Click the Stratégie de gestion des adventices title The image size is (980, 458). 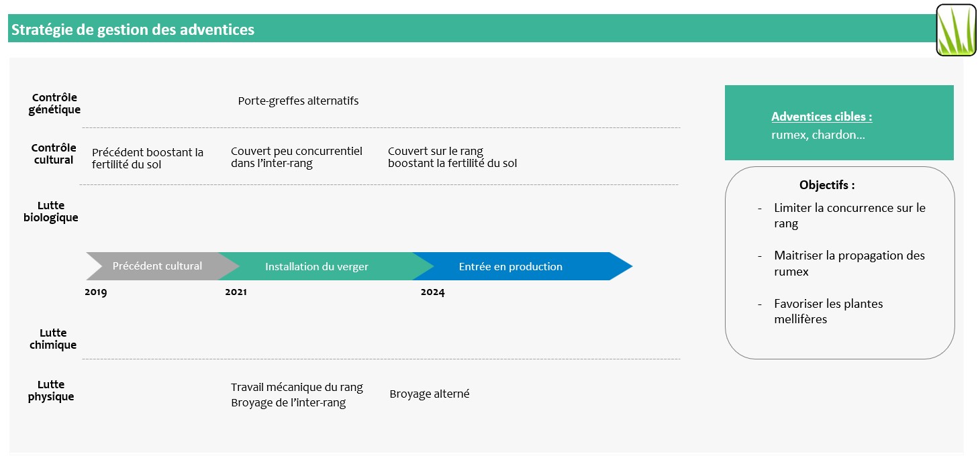(x=133, y=30)
